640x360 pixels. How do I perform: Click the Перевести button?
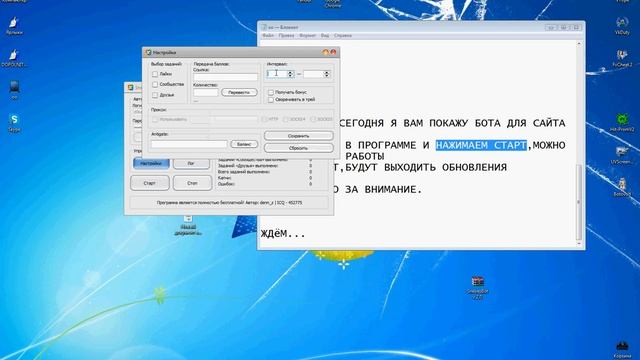(239, 93)
